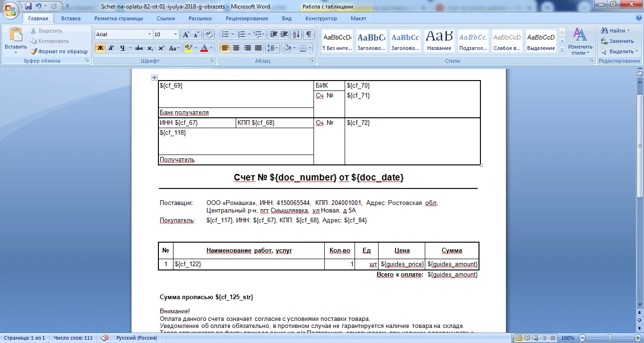The height and width of the screenshot is (343, 644).
Task: Open the Ссылки tab
Action: (x=166, y=18)
